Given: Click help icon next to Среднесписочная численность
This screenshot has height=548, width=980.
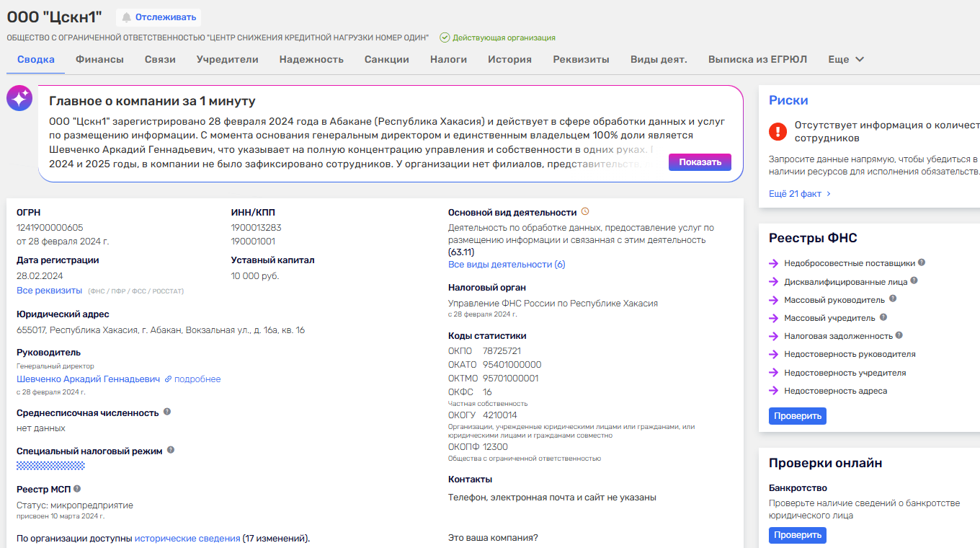Looking at the screenshot, I should tap(167, 412).
